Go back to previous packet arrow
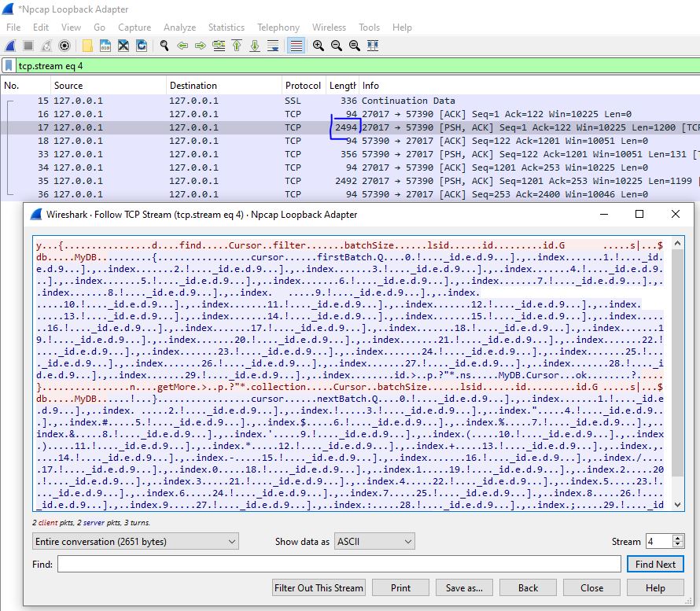The image size is (700, 611). pos(182,46)
